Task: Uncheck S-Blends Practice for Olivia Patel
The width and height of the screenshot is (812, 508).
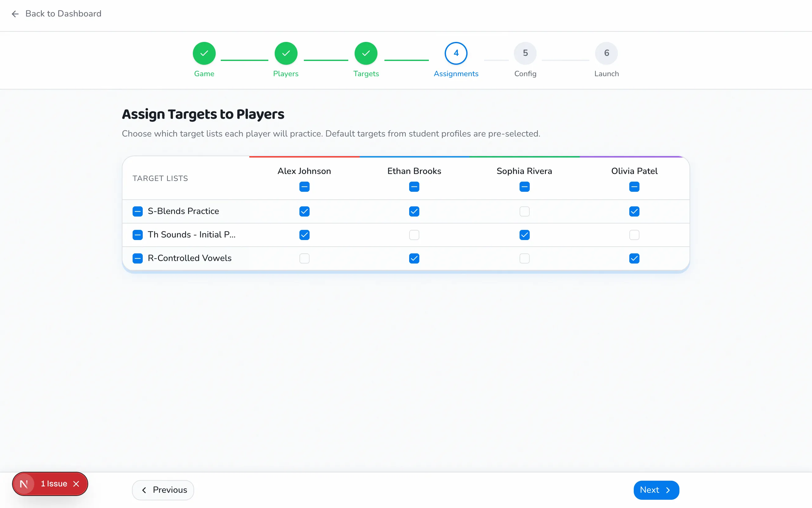Action: (634, 211)
